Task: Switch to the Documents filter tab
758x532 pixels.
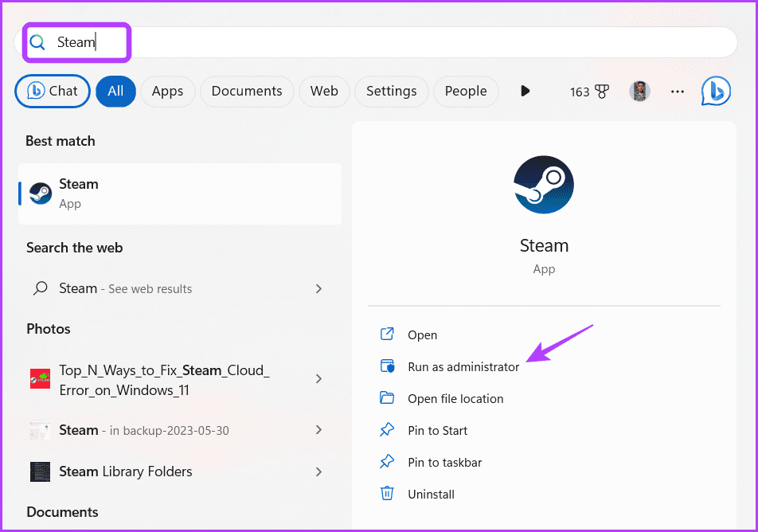Action: coord(247,91)
